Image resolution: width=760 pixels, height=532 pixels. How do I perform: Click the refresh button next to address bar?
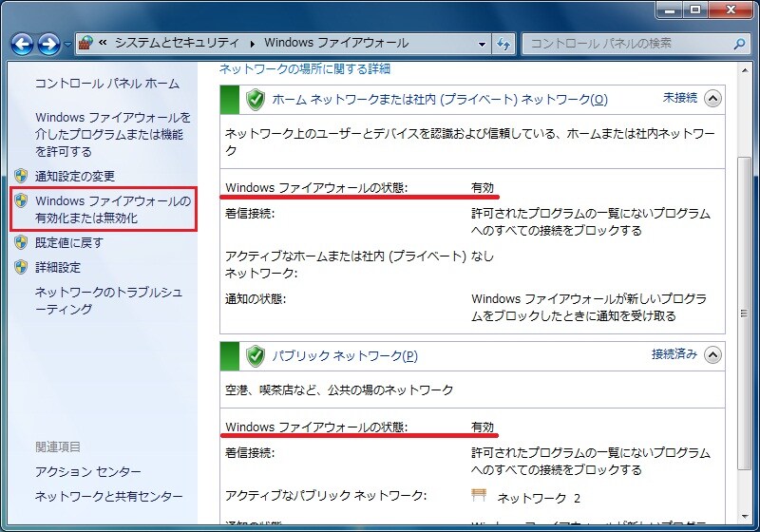(x=503, y=44)
